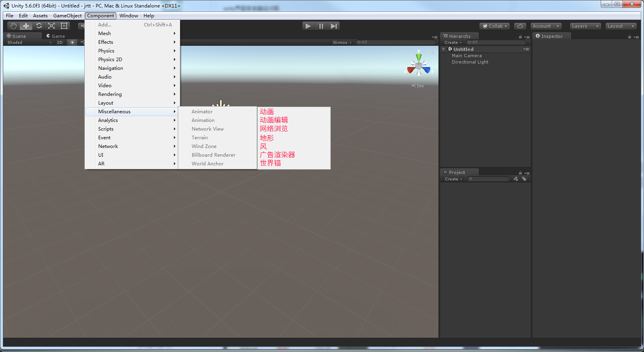Switch to the Game tab

point(56,36)
